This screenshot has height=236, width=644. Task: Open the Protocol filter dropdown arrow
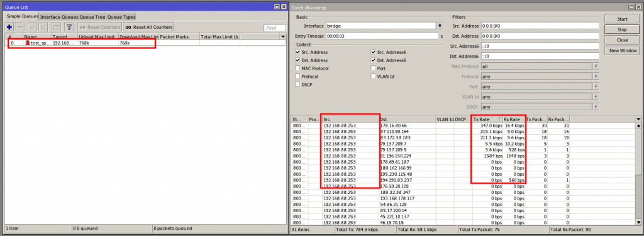click(596, 76)
